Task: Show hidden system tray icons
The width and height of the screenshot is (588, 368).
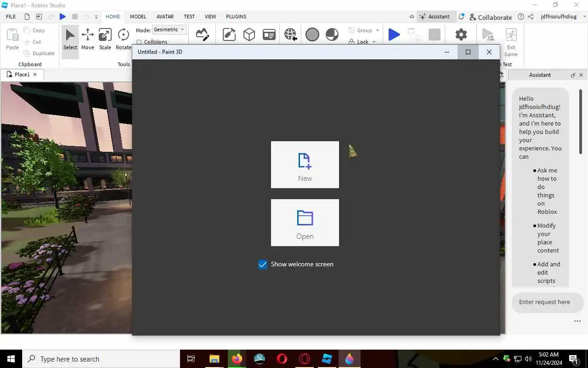Action: click(x=495, y=359)
